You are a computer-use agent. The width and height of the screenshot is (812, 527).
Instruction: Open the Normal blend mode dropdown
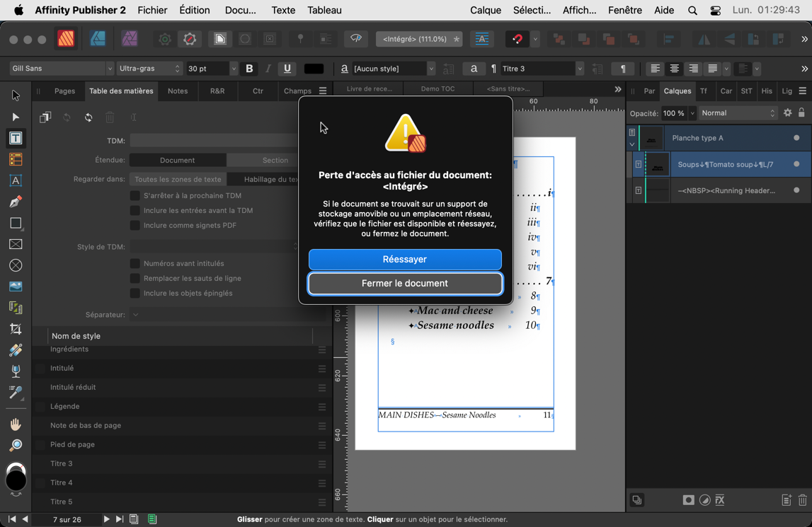pyautogui.click(x=738, y=113)
